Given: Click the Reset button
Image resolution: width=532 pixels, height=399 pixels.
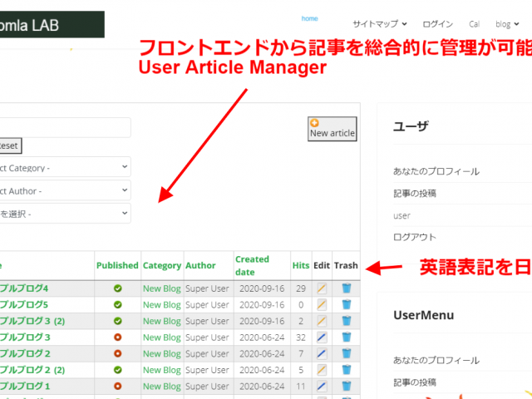Looking at the screenshot, I should [11, 145].
